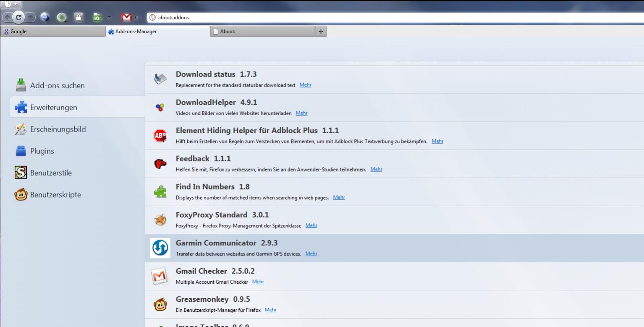Select the Feedback 1.1.1 title
Viewport: 644px width, 327px height.
point(203,159)
